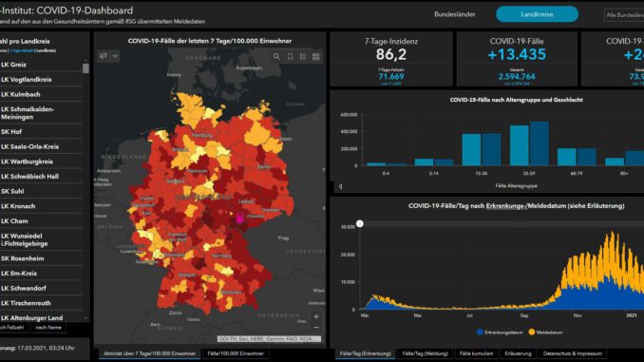This screenshot has height=362, width=644.
Task: Zoom out with the map minus button
Action: 316,328
